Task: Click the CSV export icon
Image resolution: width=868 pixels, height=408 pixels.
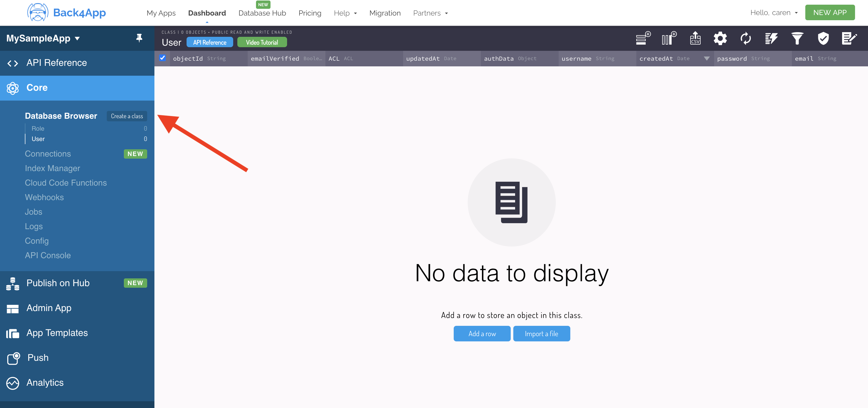Action: pos(695,38)
